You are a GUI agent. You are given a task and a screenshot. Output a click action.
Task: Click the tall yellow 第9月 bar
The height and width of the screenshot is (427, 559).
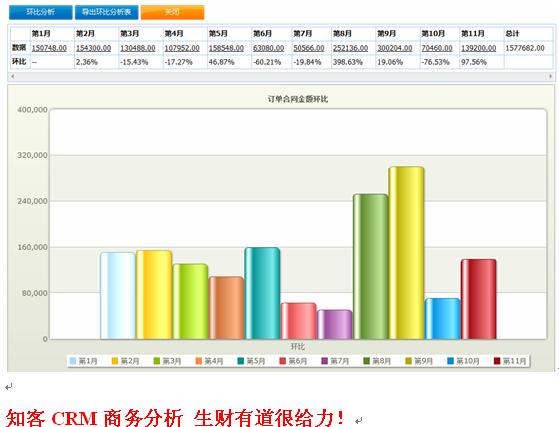pos(406,253)
